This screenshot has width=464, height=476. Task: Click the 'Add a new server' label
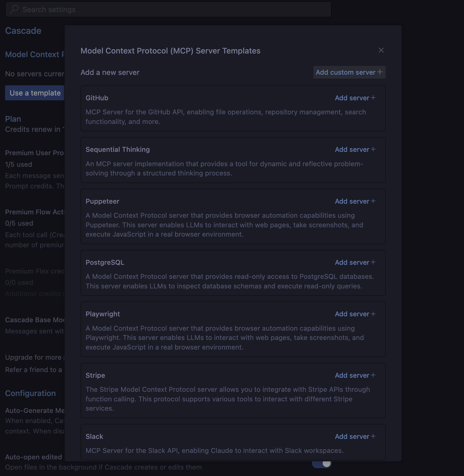point(110,72)
